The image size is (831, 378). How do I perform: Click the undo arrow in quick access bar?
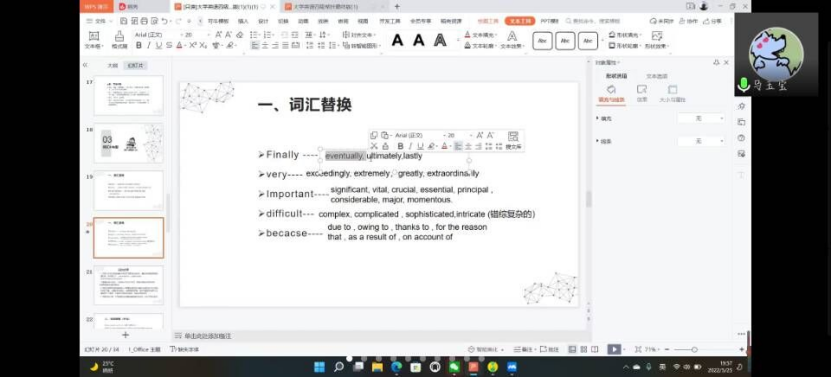coord(165,21)
